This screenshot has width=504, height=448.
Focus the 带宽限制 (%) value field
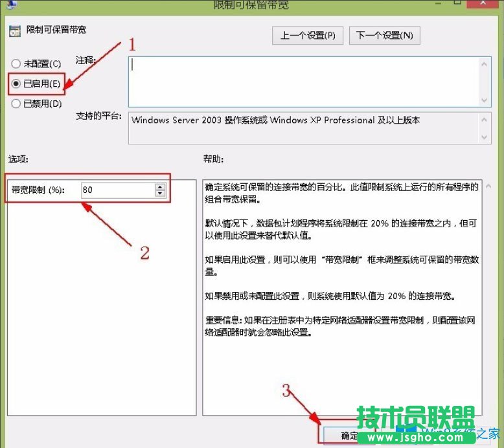click(x=118, y=190)
